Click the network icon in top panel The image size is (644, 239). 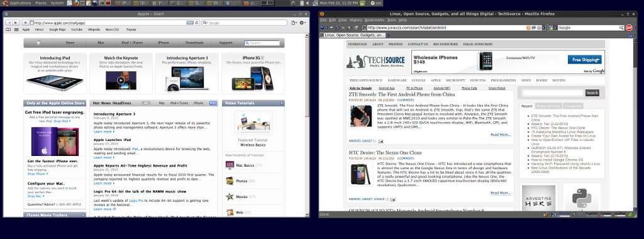click(315, 3)
